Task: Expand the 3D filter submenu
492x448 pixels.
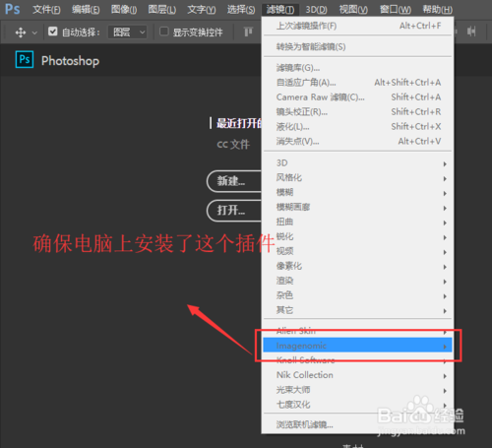Action: coord(358,163)
